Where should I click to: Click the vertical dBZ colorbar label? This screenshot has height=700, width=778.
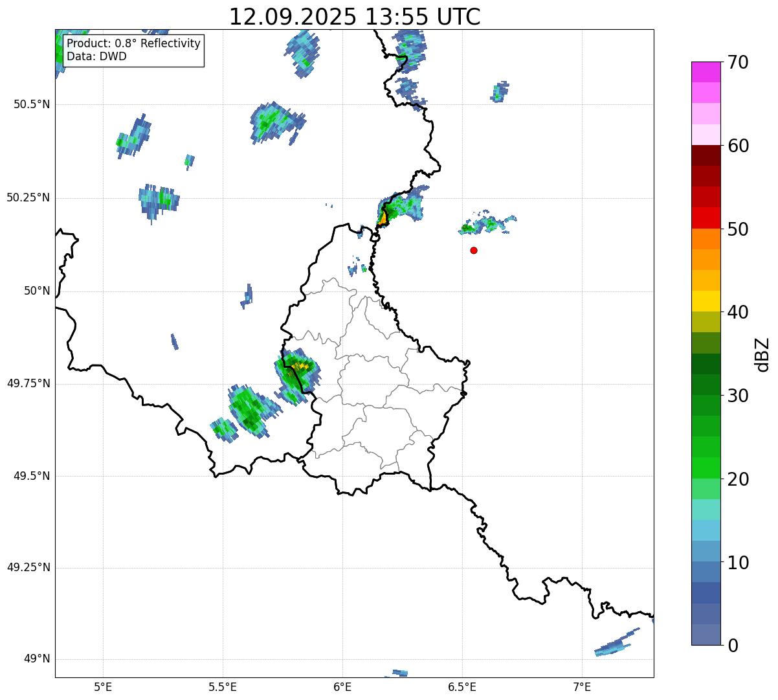click(x=762, y=354)
